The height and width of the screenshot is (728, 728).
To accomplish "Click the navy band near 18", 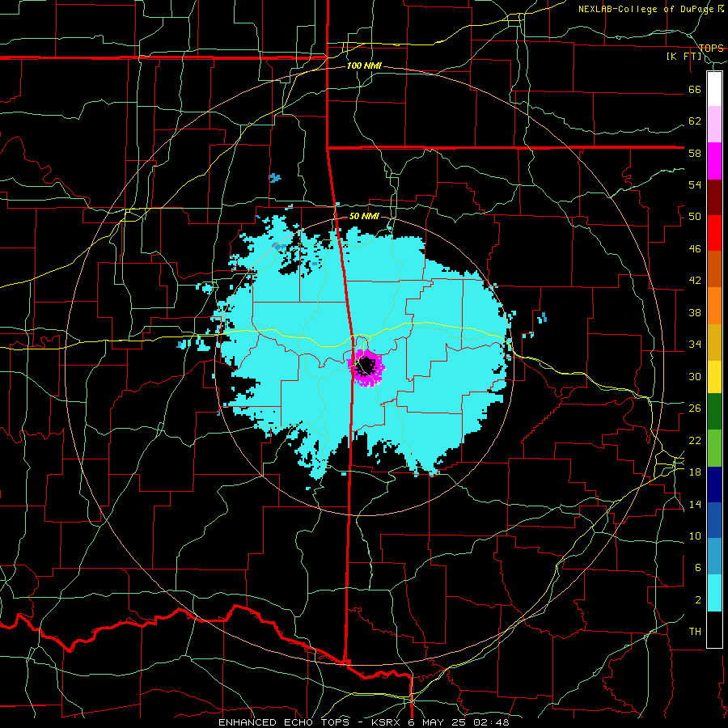I will point(714,485).
